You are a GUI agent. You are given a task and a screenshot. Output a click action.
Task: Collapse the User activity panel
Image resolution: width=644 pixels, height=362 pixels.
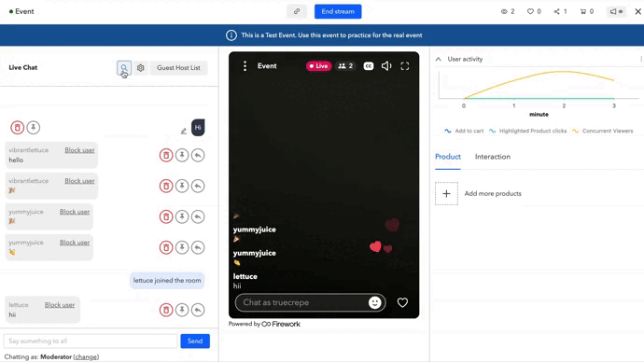click(439, 59)
